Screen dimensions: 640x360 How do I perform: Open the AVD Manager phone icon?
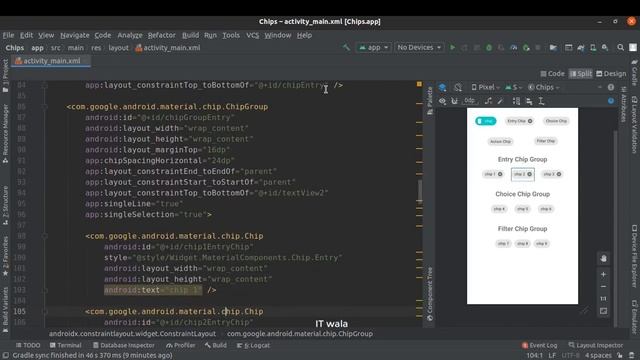click(x=593, y=48)
